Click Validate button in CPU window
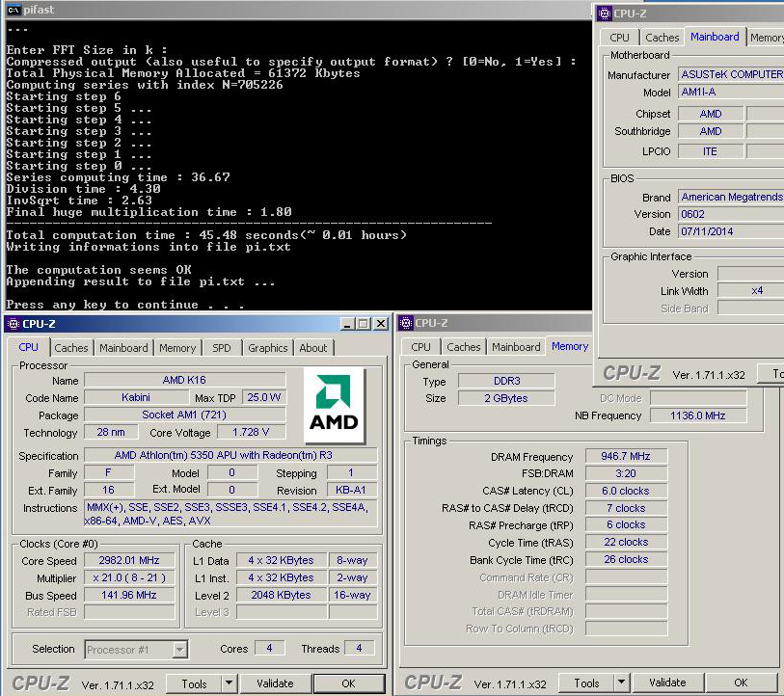Image resolution: width=784 pixels, height=696 pixels. pos(275,683)
